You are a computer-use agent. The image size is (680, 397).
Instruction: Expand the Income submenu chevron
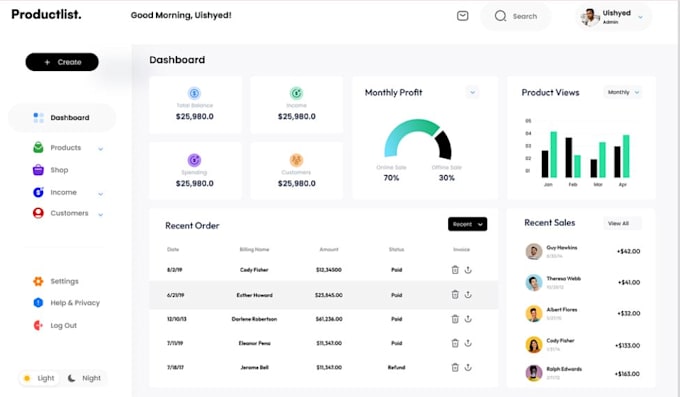click(101, 194)
